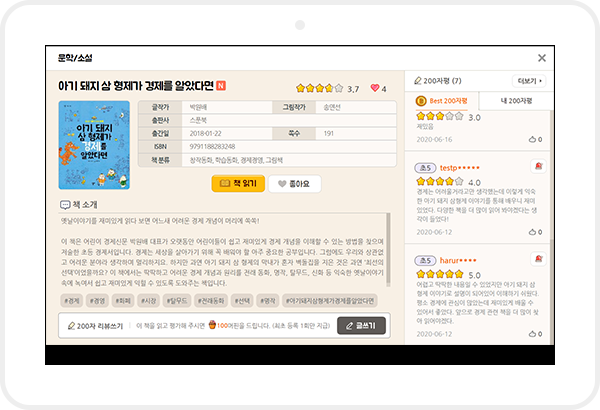Click the 초5 badge beside harur
Screen dimensions: 600x410
(425, 260)
